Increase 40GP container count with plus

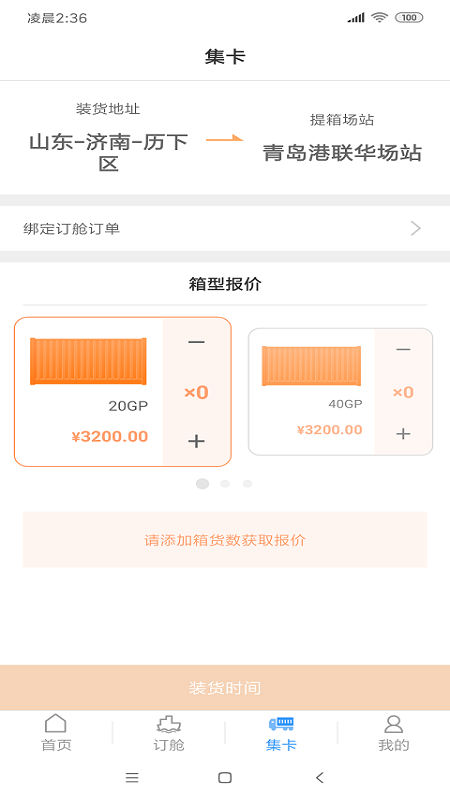click(x=403, y=434)
